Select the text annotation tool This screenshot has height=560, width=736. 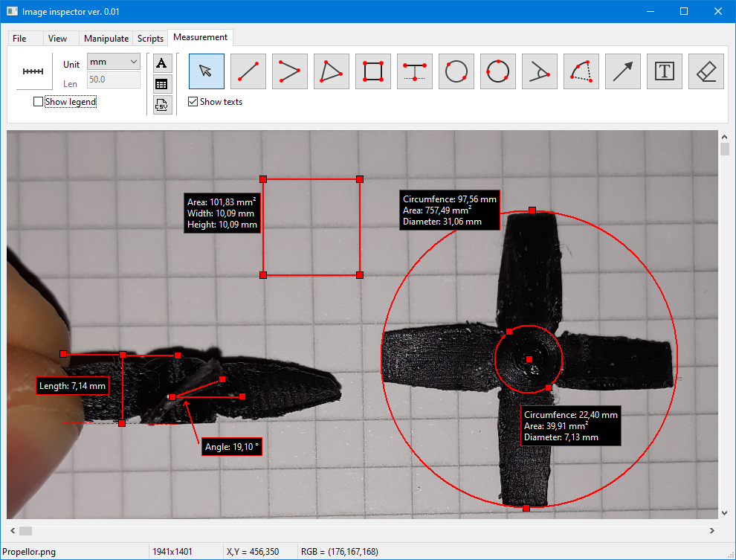665,71
